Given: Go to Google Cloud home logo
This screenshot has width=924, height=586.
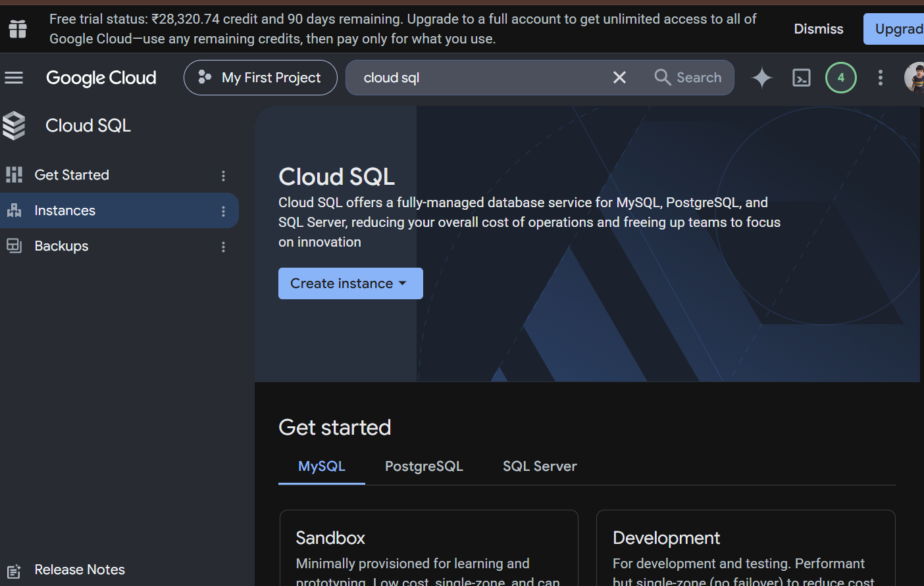Looking at the screenshot, I should 101,78.
